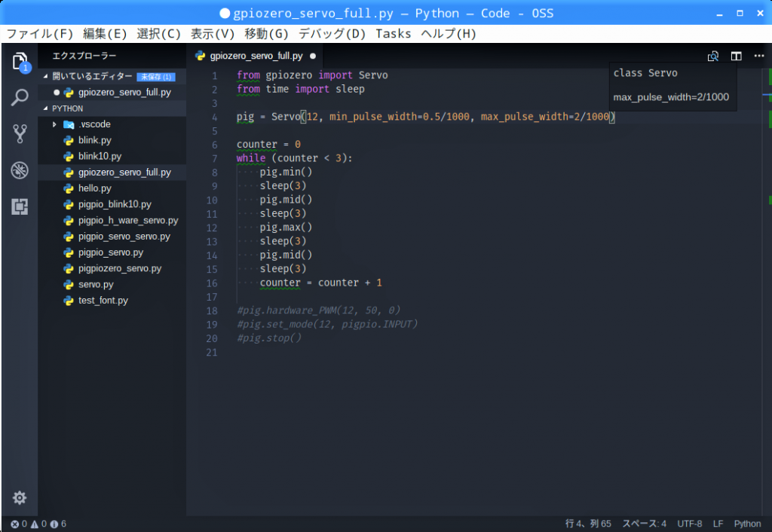The image size is (772, 532).
Task: Open pigpio_blink10.py in the explorer
Action: pyautogui.click(x=112, y=204)
